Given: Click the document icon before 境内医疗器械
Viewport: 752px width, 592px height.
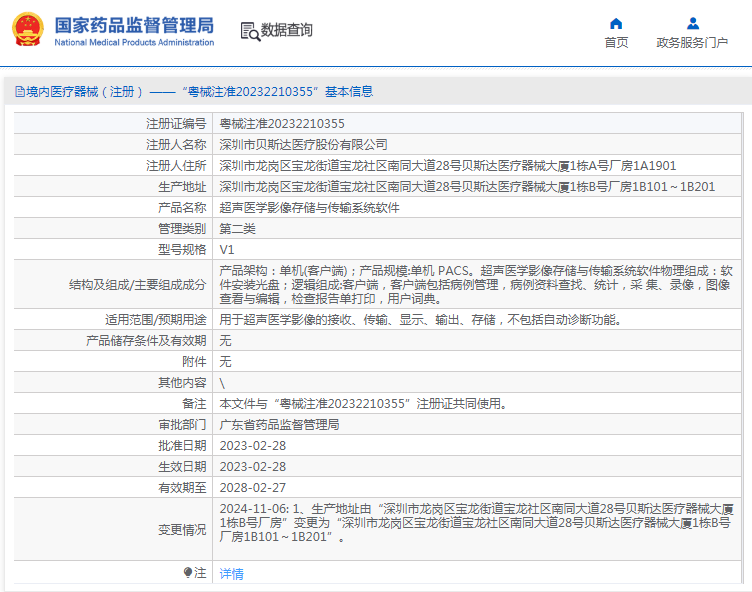Looking at the screenshot, I should (x=20, y=92).
